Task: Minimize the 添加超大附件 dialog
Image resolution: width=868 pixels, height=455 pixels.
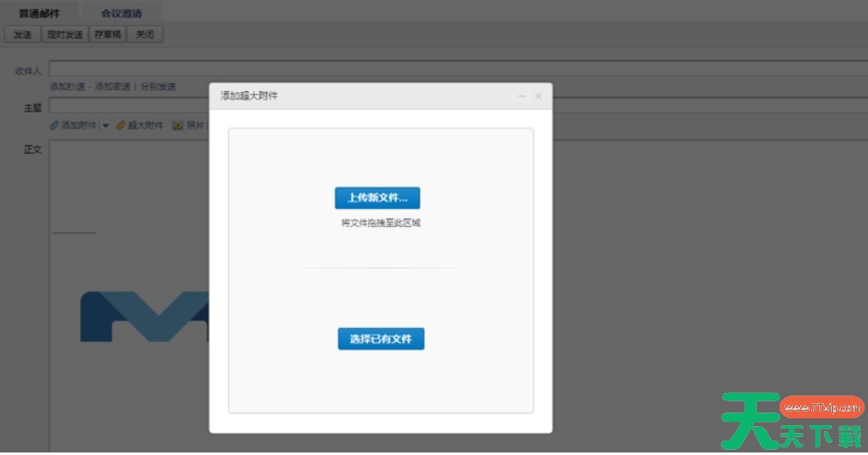Action: [521, 96]
